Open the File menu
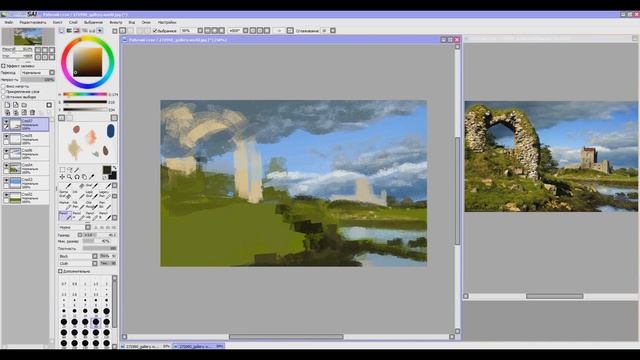Viewport: 640px width, 360px height. 9,22
